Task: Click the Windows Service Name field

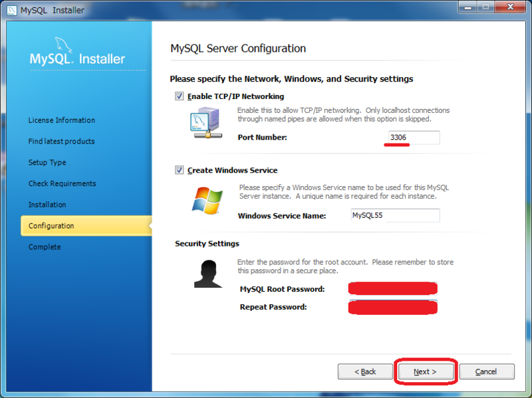Action: 395,216
